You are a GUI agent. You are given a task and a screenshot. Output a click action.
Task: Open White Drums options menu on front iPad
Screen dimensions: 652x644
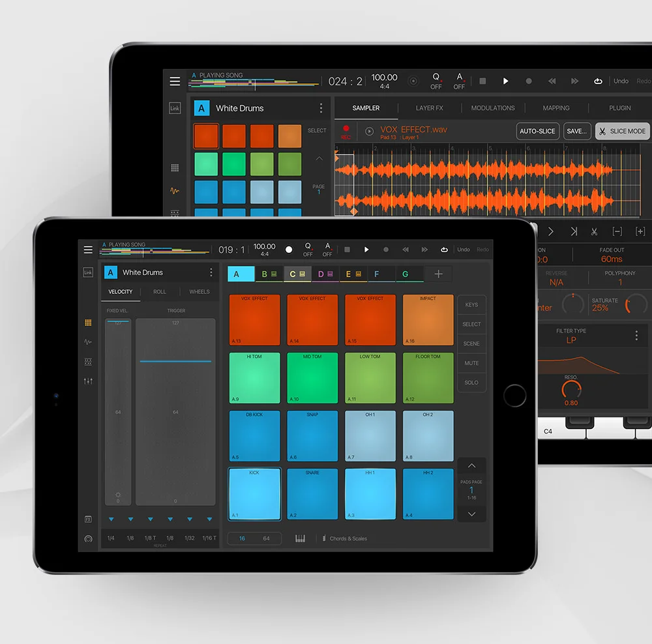pos(211,272)
